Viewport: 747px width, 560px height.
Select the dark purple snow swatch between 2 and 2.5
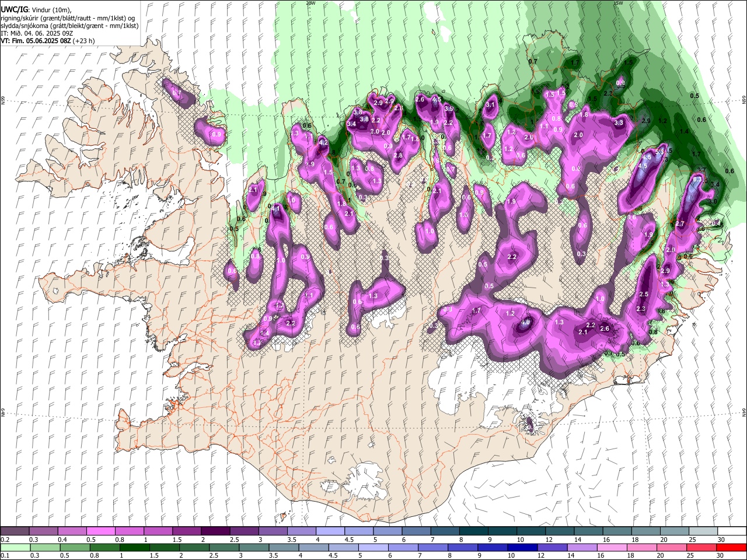pyautogui.click(x=215, y=531)
